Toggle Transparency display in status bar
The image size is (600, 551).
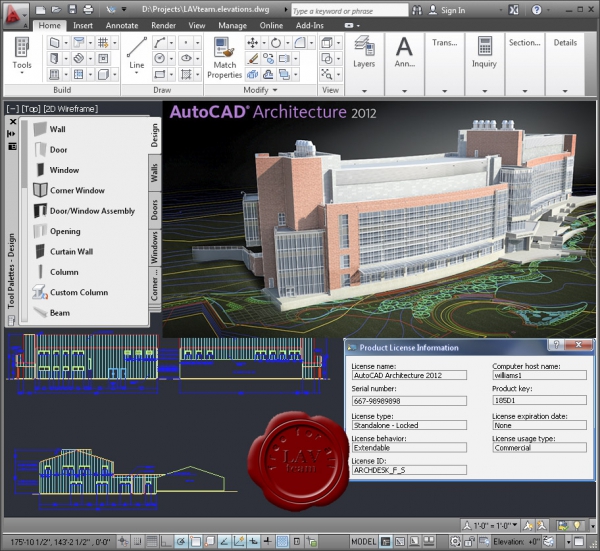[282, 541]
